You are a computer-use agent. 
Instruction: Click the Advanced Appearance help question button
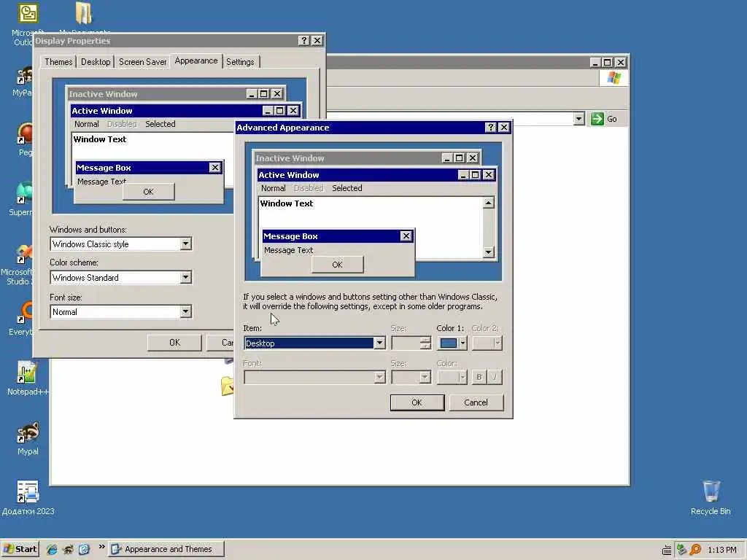(491, 127)
